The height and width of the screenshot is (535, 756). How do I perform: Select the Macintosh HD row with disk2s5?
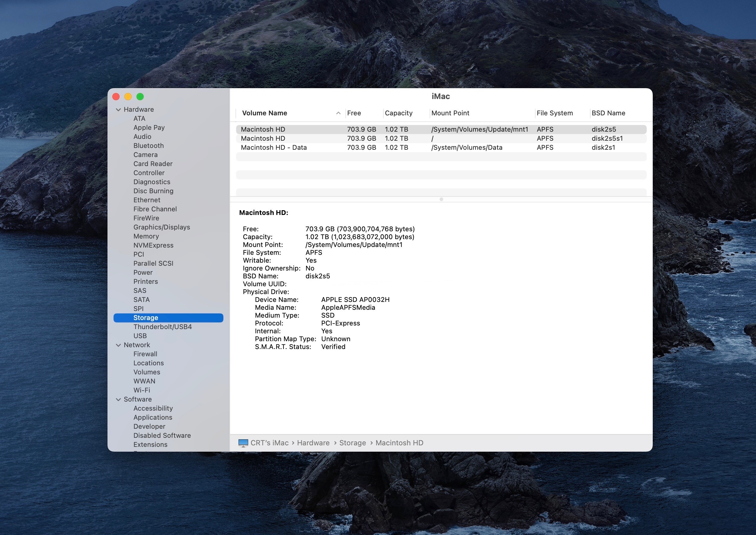pos(441,130)
